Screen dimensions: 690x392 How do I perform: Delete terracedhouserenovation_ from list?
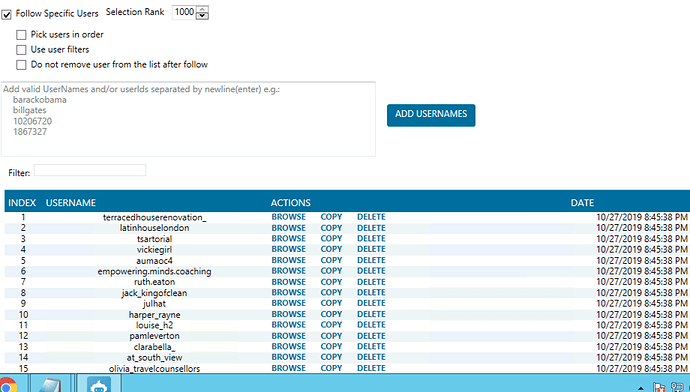[x=371, y=217]
